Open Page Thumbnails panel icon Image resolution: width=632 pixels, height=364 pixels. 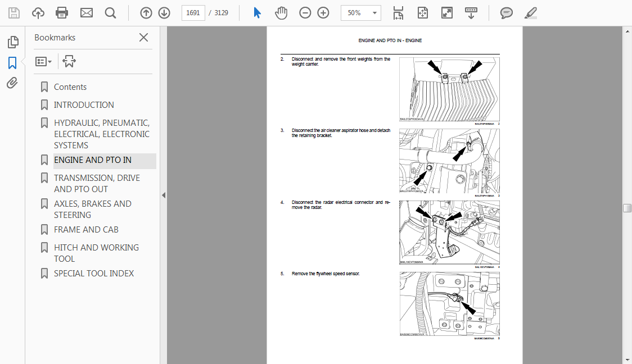click(x=13, y=42)
